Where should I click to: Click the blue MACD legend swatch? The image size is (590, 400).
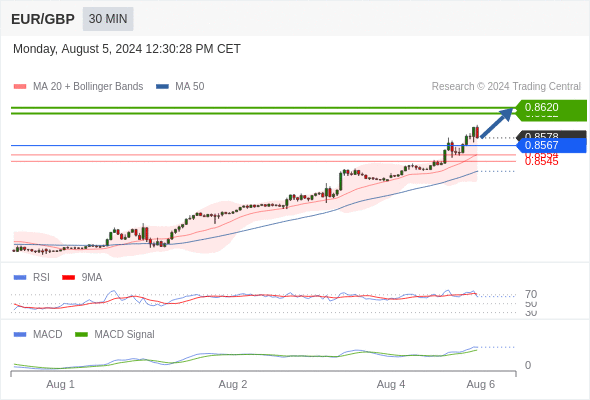click(20, 335)
